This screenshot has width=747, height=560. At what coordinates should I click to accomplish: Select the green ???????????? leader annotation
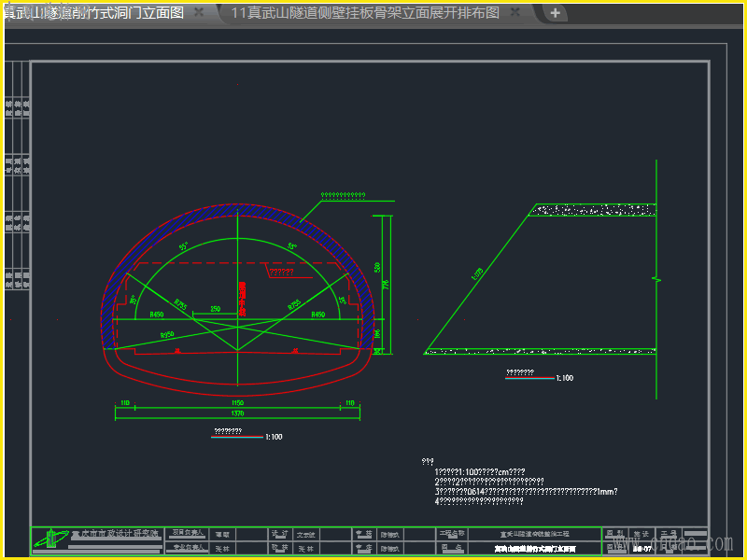(x=343, y=195)
